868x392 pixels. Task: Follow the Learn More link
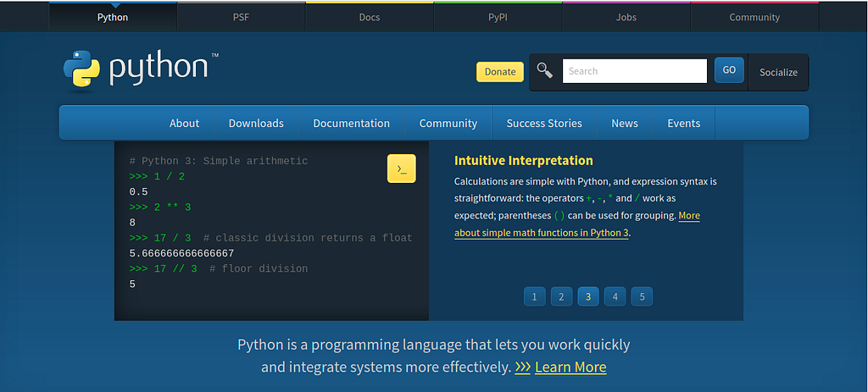coord(570,367)
